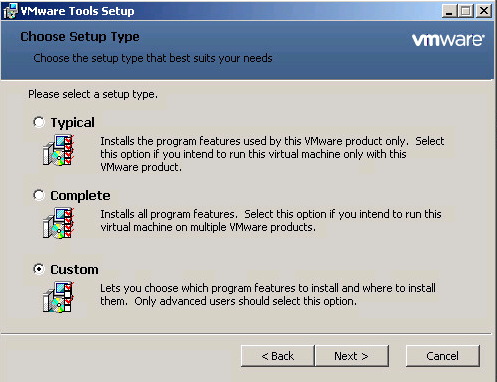
Task: Click the Choose Setup Type heading
Action: pos(80,37)
